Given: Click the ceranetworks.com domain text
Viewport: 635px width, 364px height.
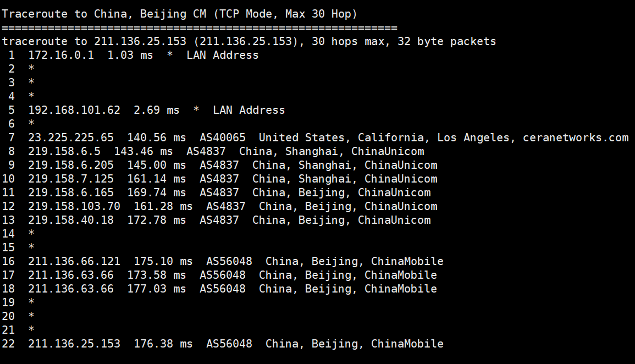Looking at the screenshot, I should (x=576, y=137).
